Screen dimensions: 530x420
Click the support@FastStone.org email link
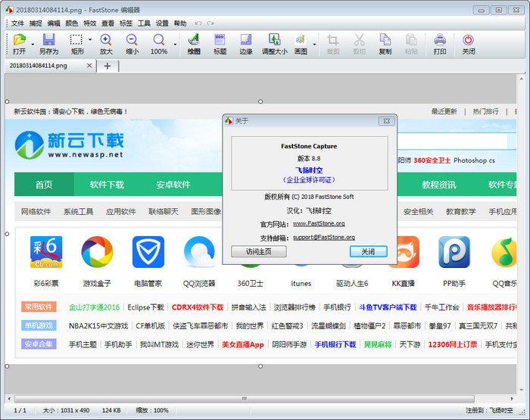tap(324, 237)
